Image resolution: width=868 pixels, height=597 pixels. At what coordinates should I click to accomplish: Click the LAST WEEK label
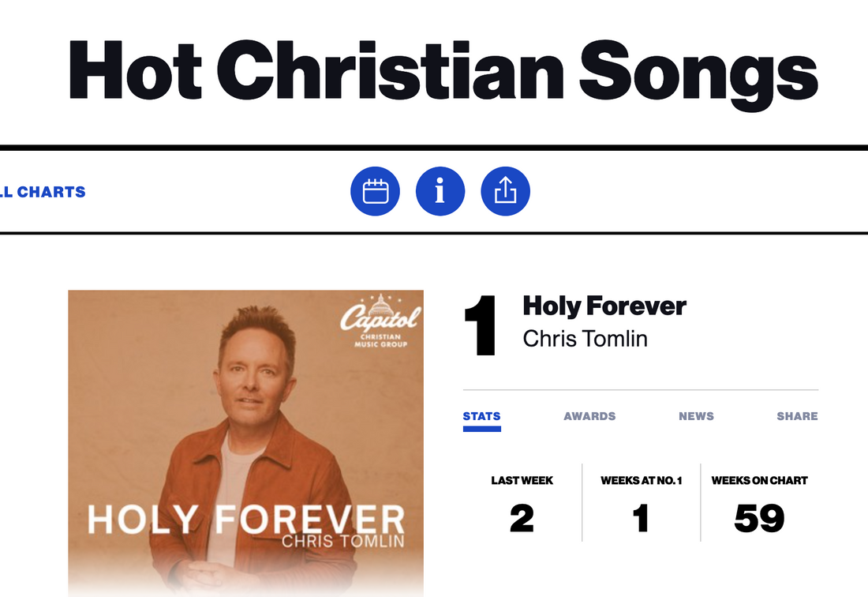522,480
